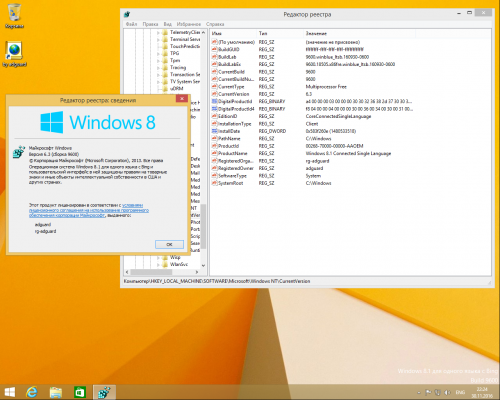
Task: Open the Windows Store taskbar icon
Action: point(80,392)
